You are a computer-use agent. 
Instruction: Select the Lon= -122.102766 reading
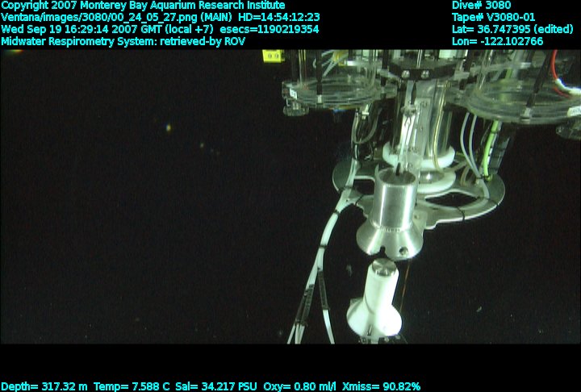click(498, 41)
